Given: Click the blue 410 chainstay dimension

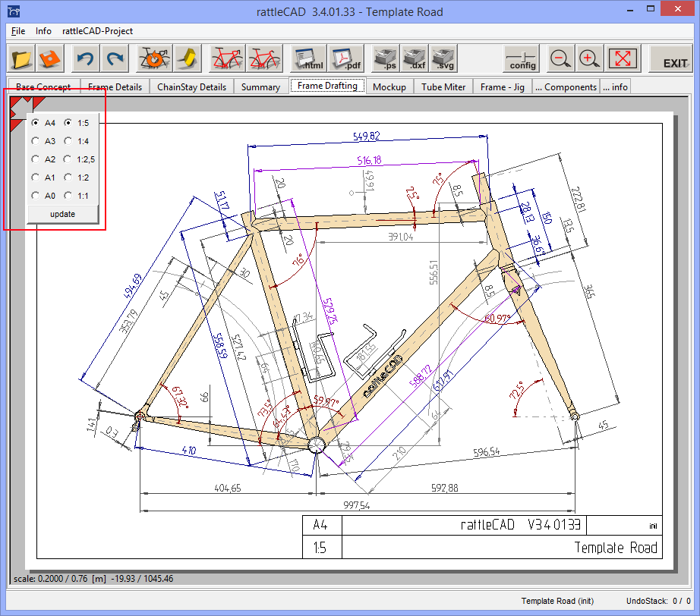Looking at the screenshot, I should pos(189,450).
